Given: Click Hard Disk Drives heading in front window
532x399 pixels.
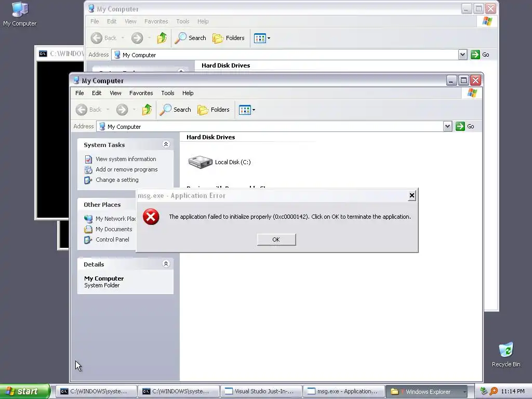Looking at the screenshot, I should click(211, 137).
